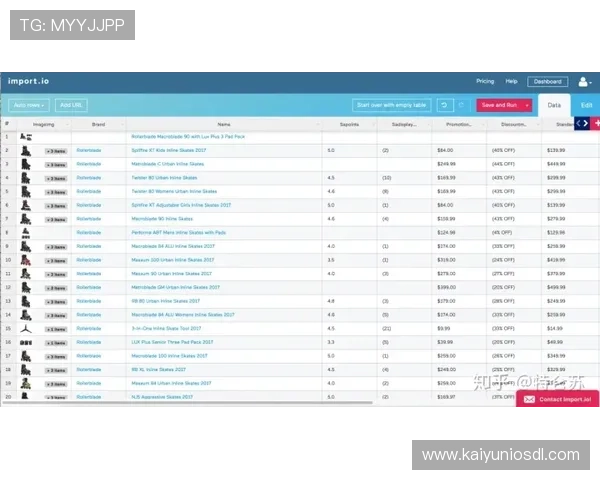Select the $249.99 promotion price in row 3

click(x=446, y=164)
